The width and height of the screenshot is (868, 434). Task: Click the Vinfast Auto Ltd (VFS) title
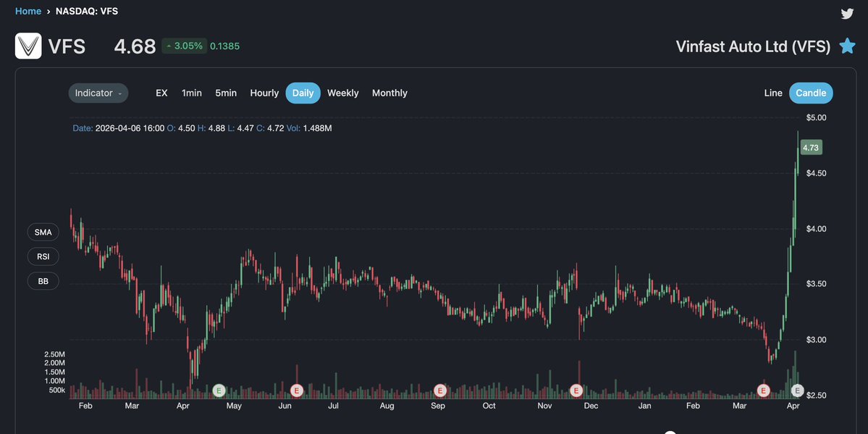point(753,46)
